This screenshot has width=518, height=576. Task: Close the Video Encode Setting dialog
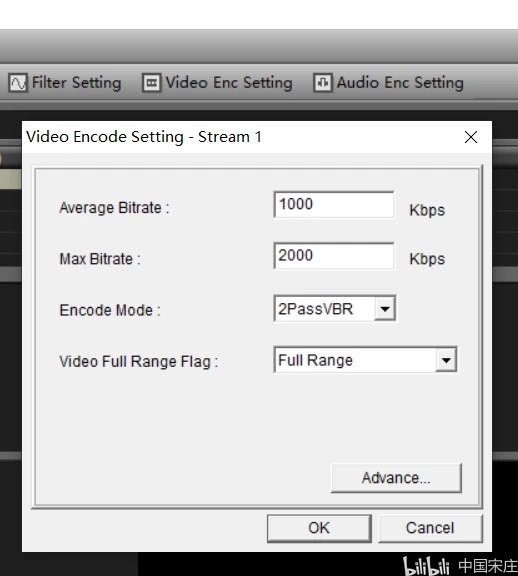pos(471,137)
